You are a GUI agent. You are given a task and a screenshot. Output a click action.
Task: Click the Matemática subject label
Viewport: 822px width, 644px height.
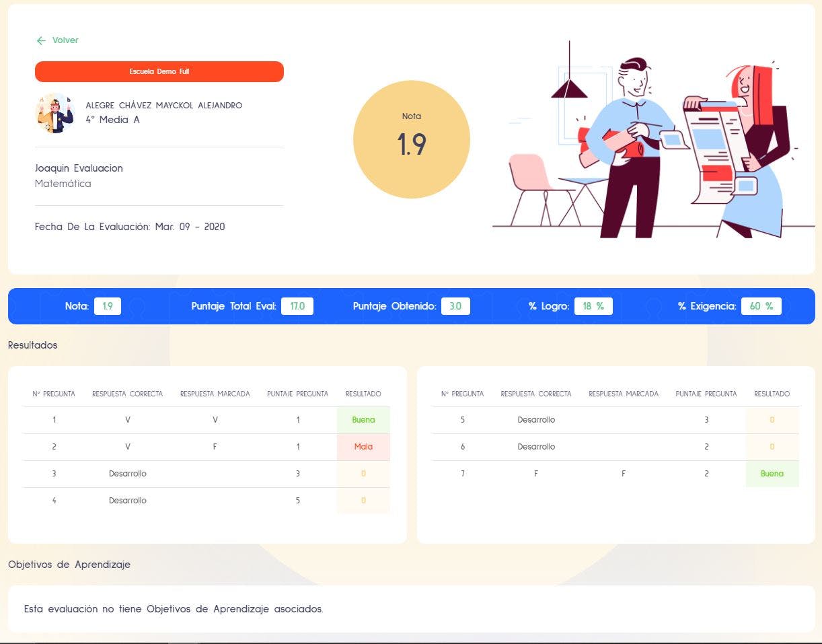point(63,184)
